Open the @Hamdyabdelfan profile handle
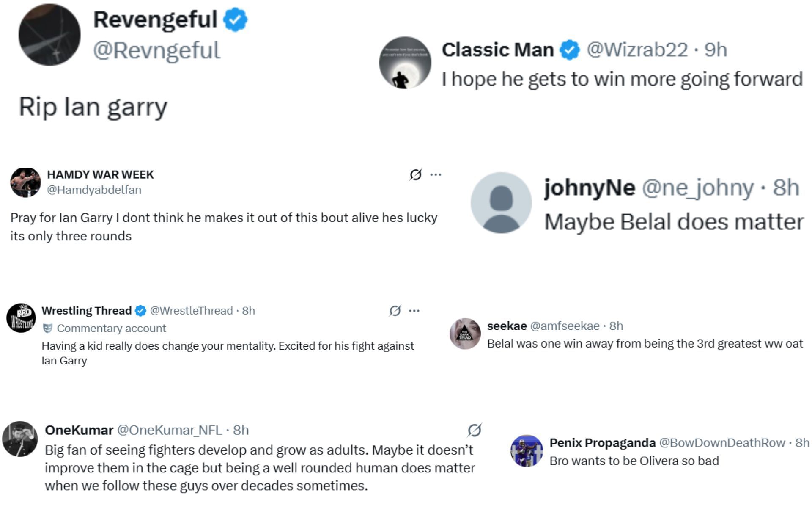 [94, 190]
